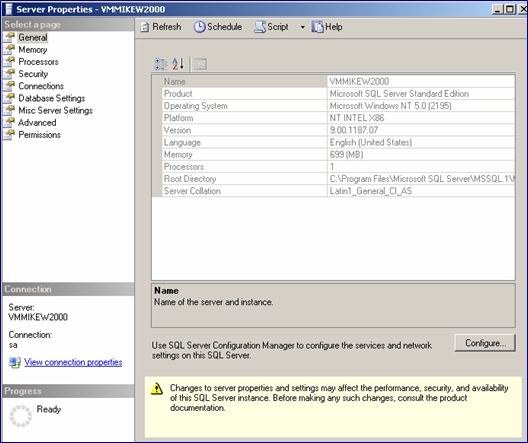Click the connection properties computer icon
The height and width of the screenshot is (443, 528).
[15, 363]
